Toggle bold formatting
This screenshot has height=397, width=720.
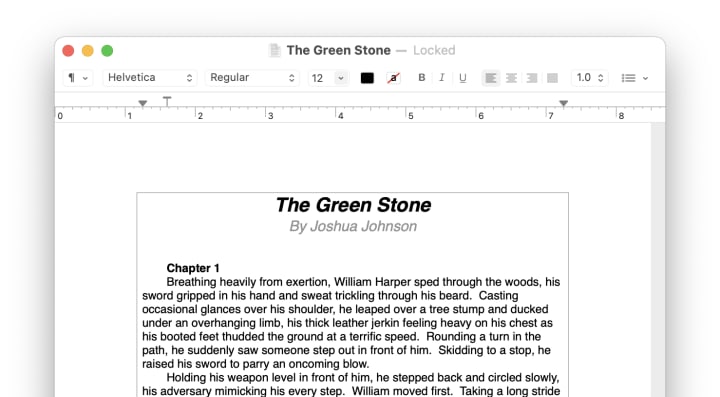click(x=422, y=78)
